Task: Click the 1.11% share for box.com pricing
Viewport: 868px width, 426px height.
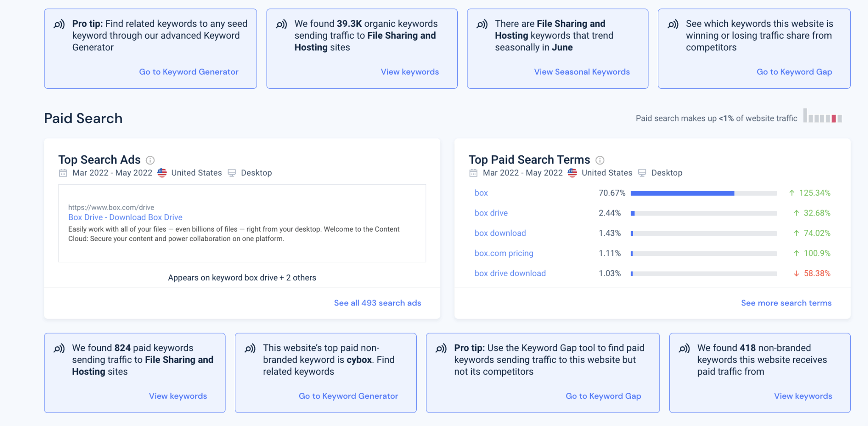Action: (x=609, y=253)
